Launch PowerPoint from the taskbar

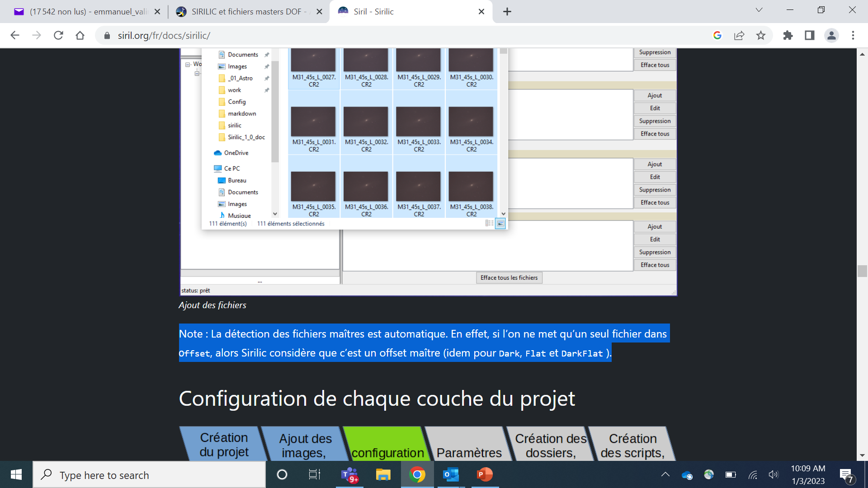(485, 474)
